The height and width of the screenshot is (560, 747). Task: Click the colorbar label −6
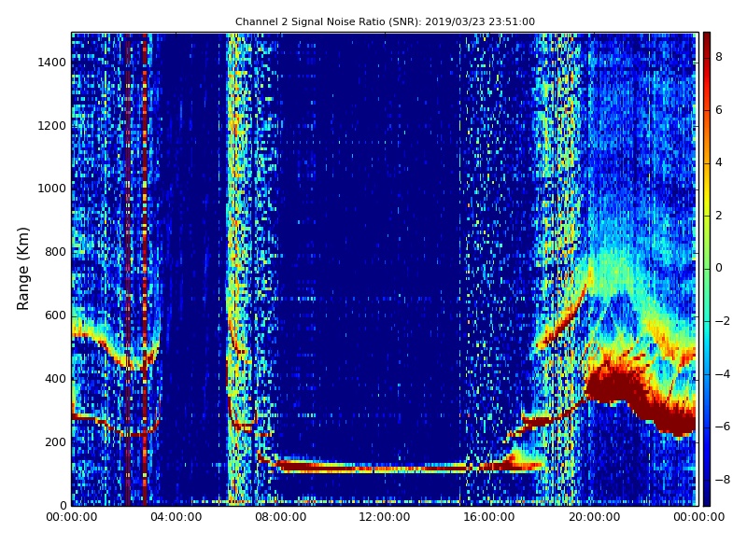pos(723,427)
